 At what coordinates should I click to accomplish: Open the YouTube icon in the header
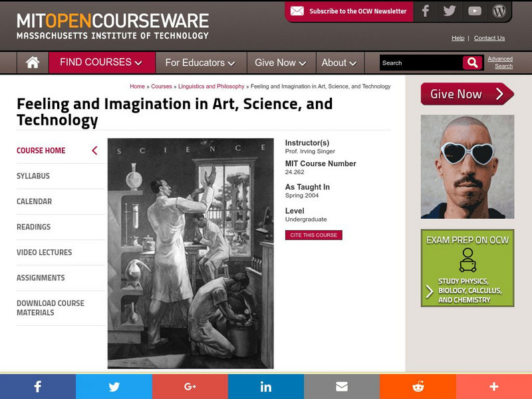coord(474,11)
